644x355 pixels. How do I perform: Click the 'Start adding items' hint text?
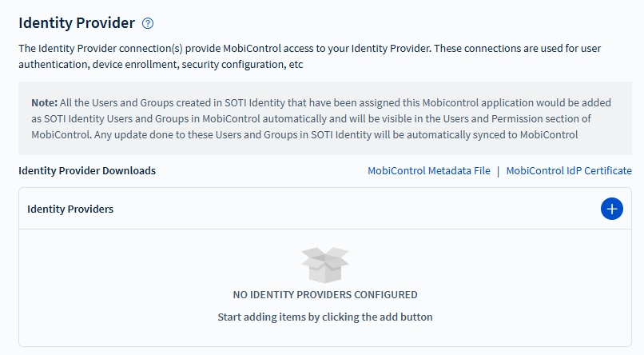(x=324, y=317)
